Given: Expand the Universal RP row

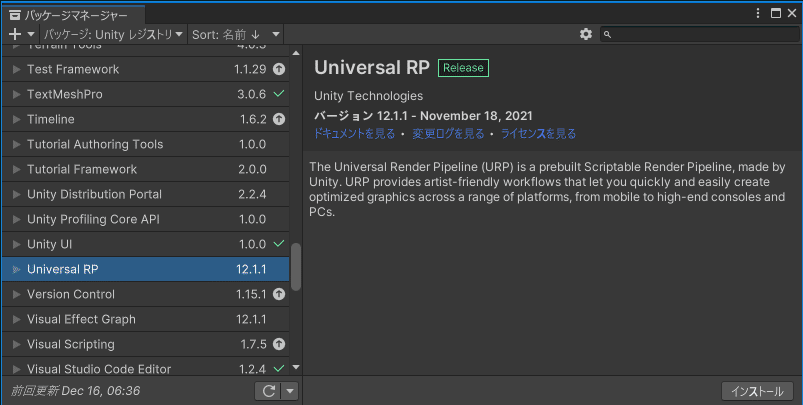Looking at the screenshot, I should [x=16, y=269].
